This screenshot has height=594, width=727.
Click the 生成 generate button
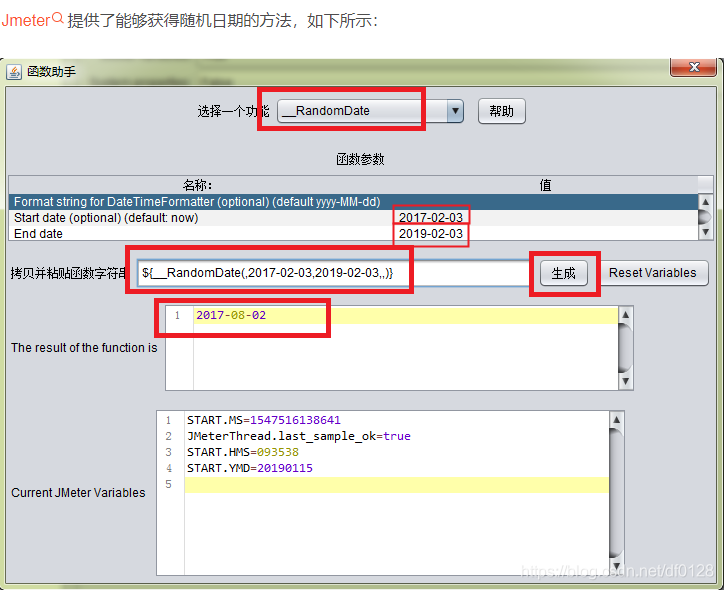tap(564, 273)
